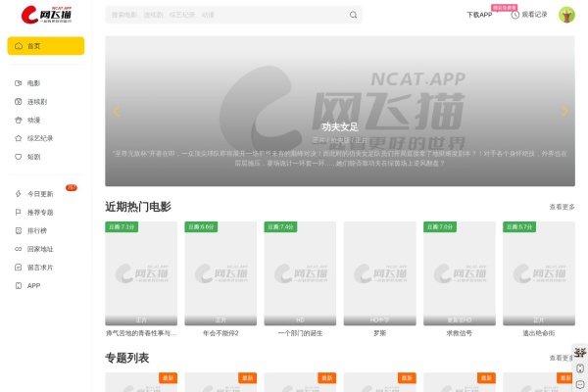
Task: Show previous banner slide with left arrow
Action: (117, 111)
